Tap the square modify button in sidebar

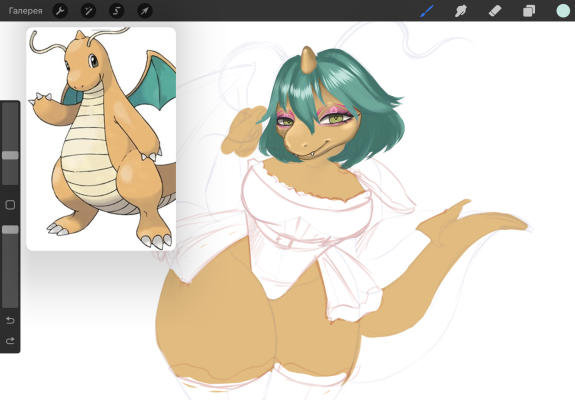click(10, 205)
